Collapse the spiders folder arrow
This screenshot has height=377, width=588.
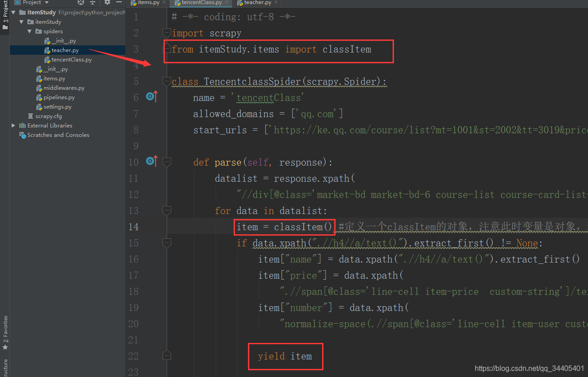pyautogui.click(x=30, y=31)
